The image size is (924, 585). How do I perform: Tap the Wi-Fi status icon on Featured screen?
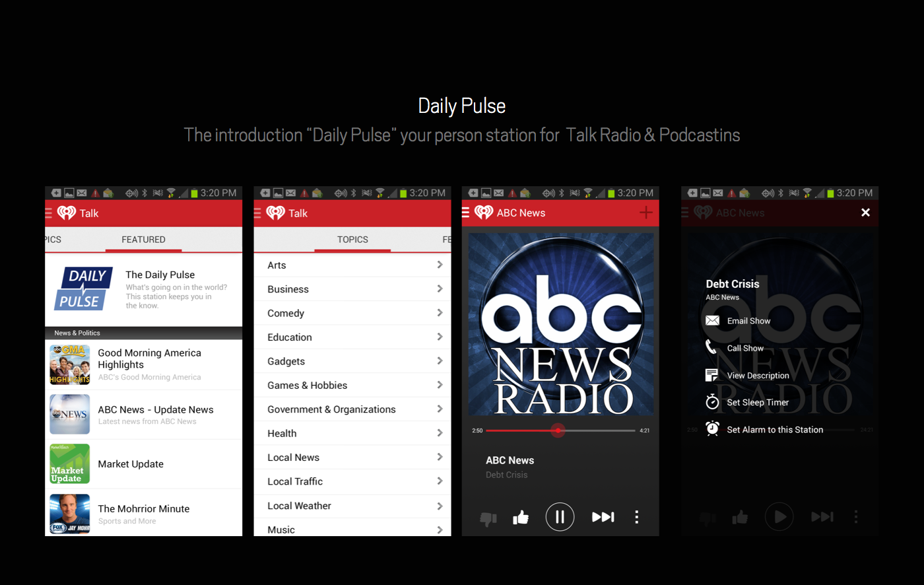tap(171, 193)
